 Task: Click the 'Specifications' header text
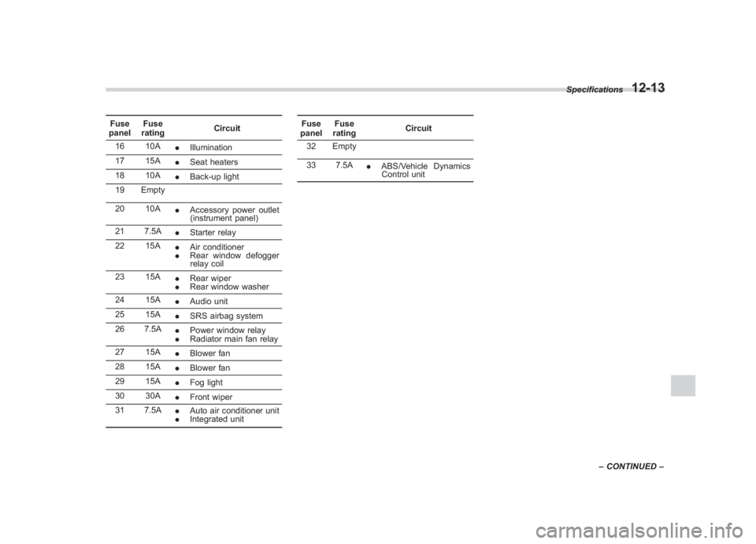tap(595, 90)
